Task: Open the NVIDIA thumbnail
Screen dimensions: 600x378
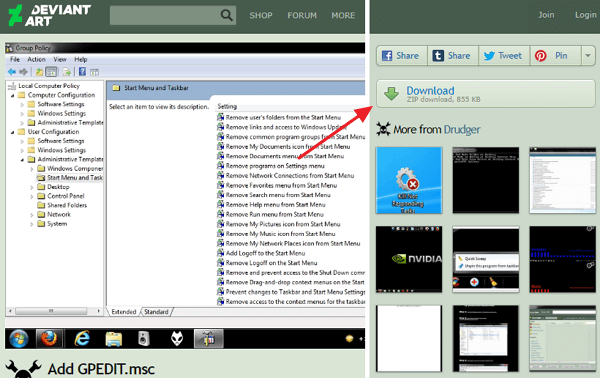Action: [x=409, y=259]
